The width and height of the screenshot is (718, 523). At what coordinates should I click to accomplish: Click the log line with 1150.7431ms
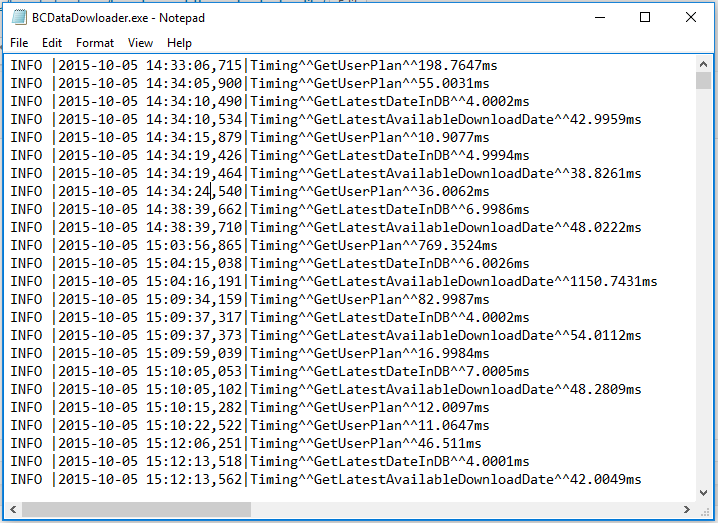point(334,281)
